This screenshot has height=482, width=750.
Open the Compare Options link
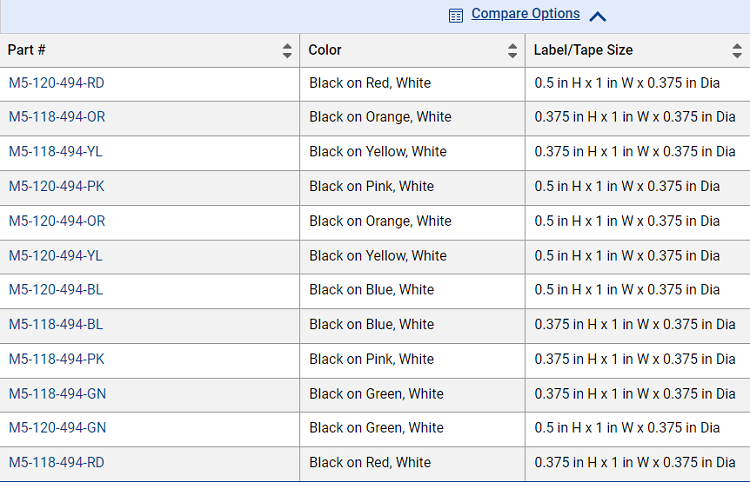point(525,14)
